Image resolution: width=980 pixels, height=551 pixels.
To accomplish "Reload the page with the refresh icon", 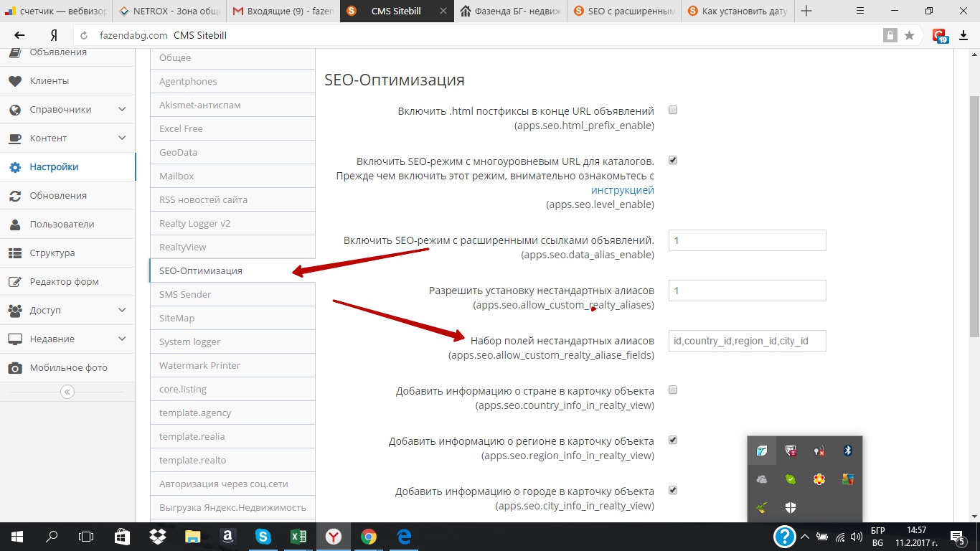I will pyautogui.click(x=84, y=35).
